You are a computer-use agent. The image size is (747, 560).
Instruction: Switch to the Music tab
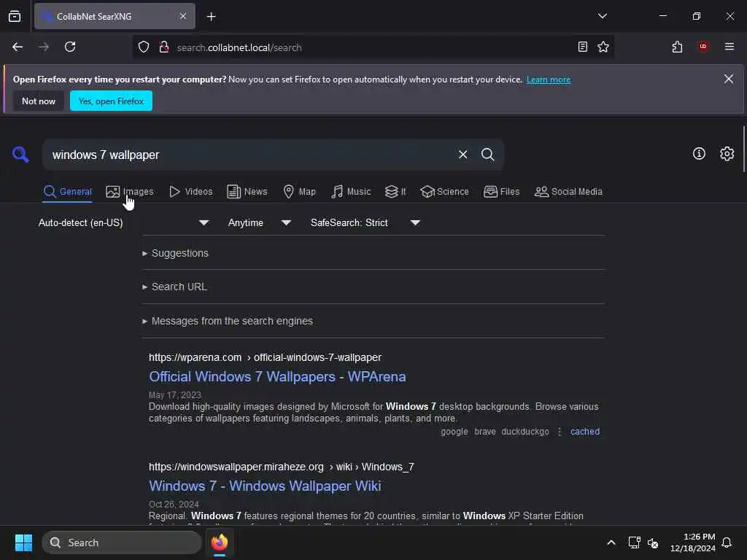(x=351, y=192)
